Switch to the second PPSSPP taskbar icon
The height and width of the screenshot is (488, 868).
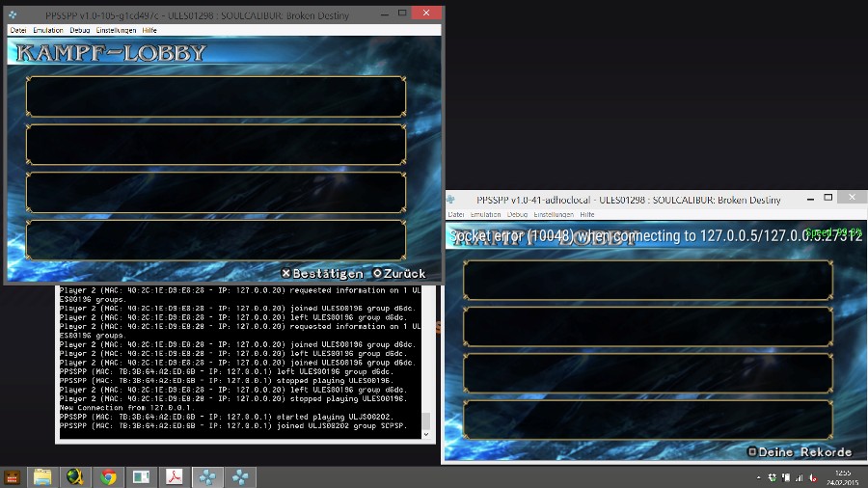238,476
